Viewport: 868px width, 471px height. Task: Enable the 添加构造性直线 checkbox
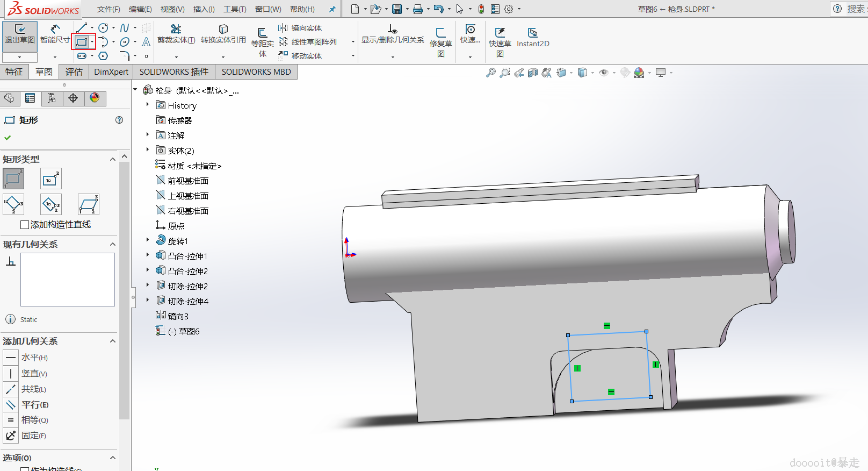(25, 225)
